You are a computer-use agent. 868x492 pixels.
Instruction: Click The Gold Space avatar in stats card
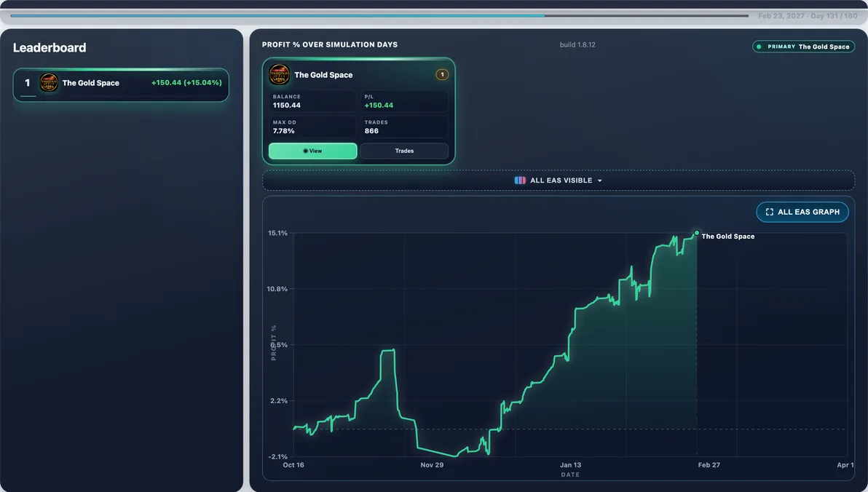[x=279, y=75]
